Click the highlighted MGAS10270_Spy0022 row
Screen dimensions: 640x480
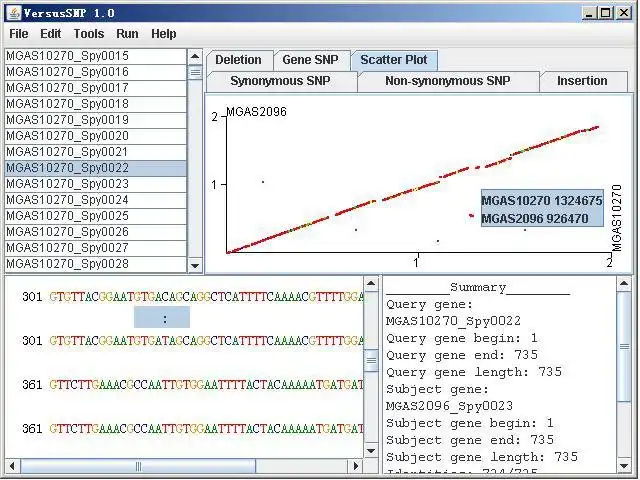[96, 168]
